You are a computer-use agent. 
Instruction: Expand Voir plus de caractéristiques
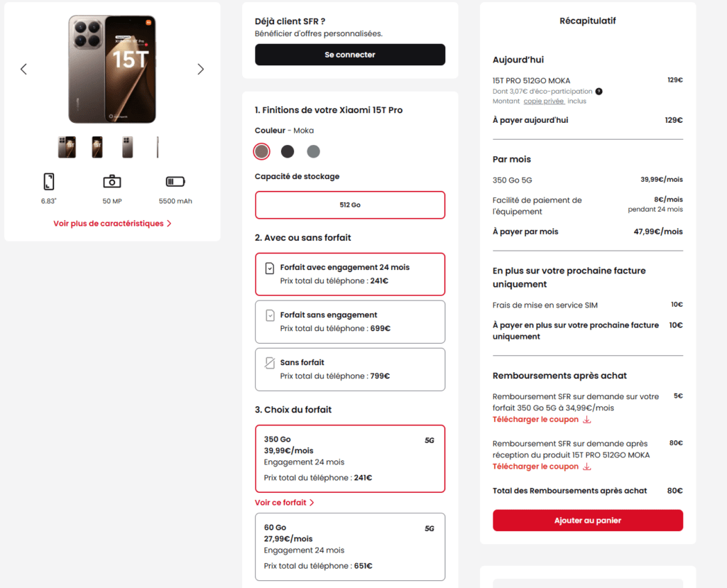(112, 223)
